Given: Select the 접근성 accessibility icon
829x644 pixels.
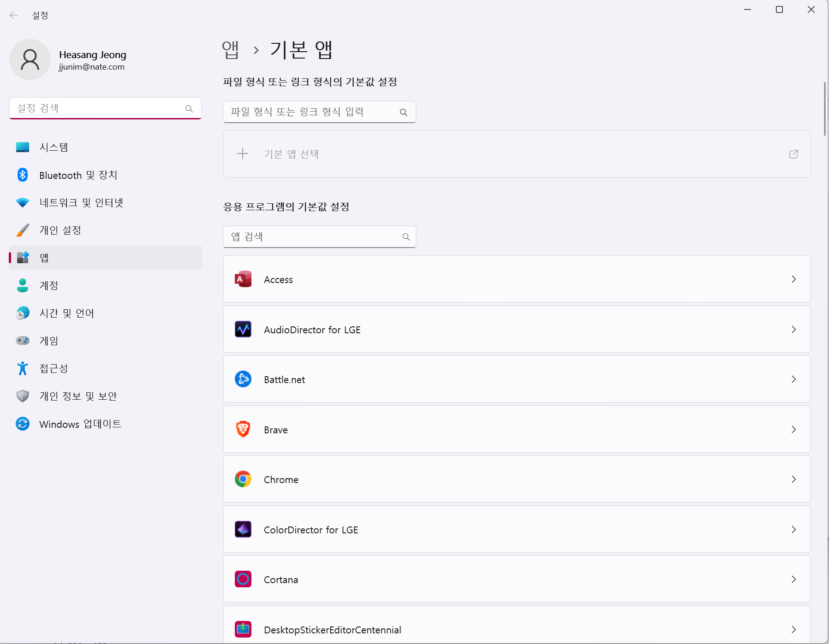Looking at the screenshot, I should tap(22, 368).
